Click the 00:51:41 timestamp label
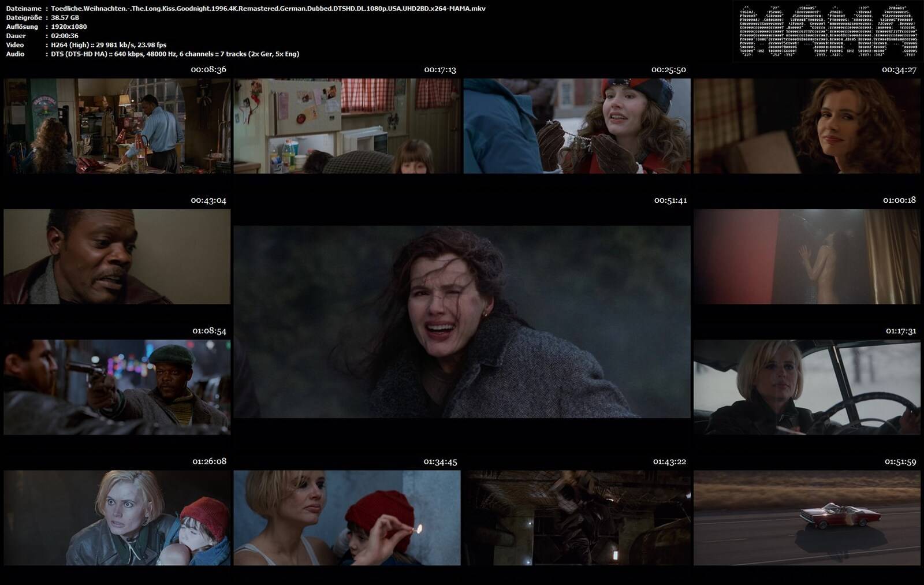Screen dimensions: 924x585 coord(670,200)
